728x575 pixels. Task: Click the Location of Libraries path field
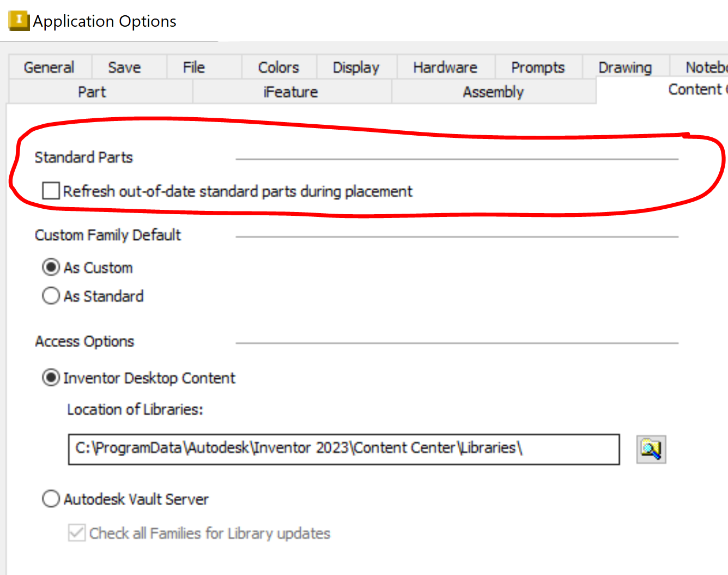(x=343, y=449)
